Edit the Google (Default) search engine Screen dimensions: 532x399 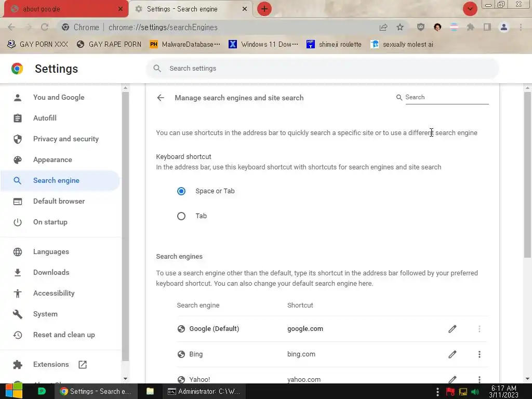point(453,329)
